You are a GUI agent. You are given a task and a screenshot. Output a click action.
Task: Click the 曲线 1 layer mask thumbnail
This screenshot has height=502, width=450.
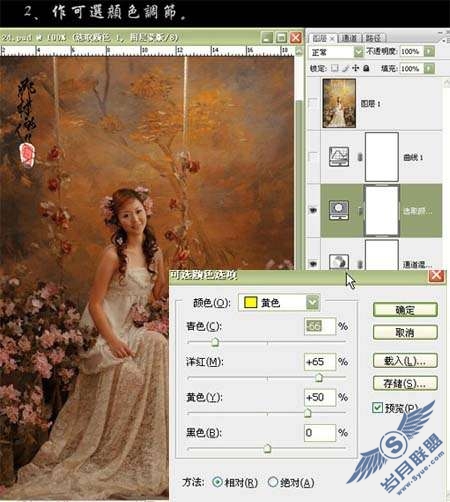point(382,157)
